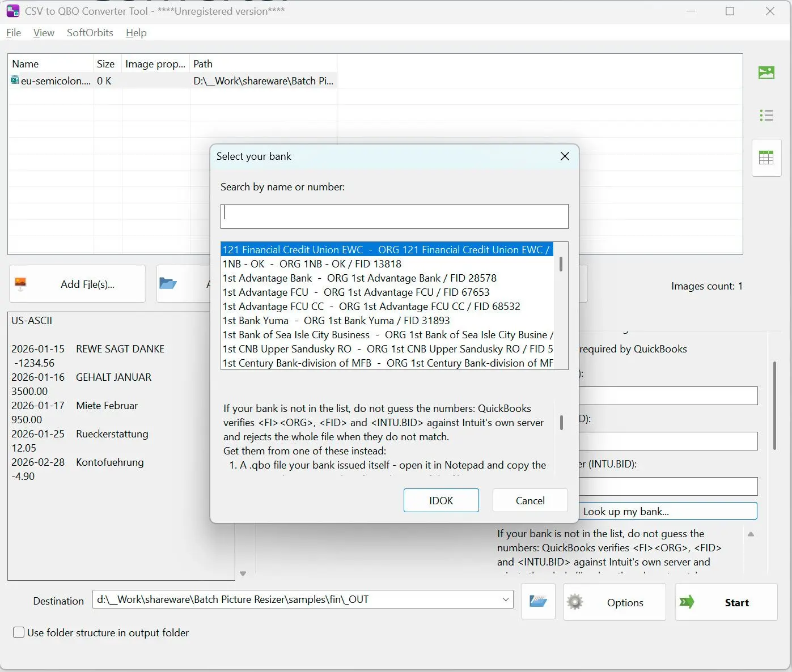Click the app icon in the title bar
Image resolution: width=792 pixels, height=672 pixels.
coord(12,11)
